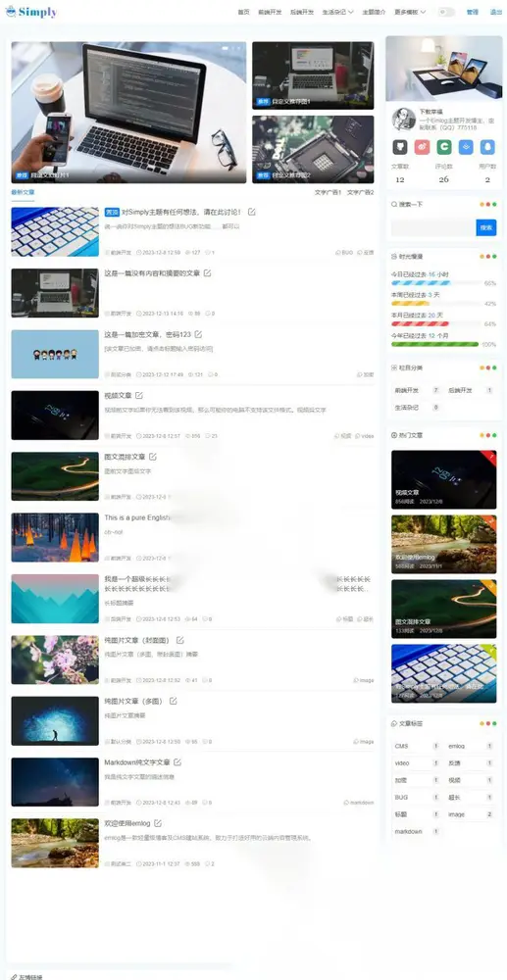Click edit icon beside 图文混排文章 title
Image resolution: width=507 pixels, height=980 pixels.
(x=153, y=457)
